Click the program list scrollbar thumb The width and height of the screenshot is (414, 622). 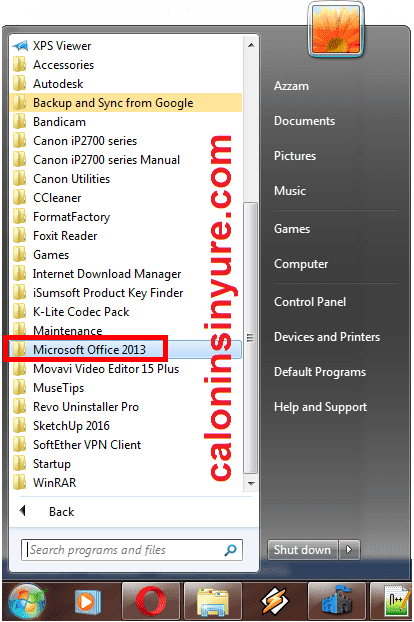pos(251,338)
